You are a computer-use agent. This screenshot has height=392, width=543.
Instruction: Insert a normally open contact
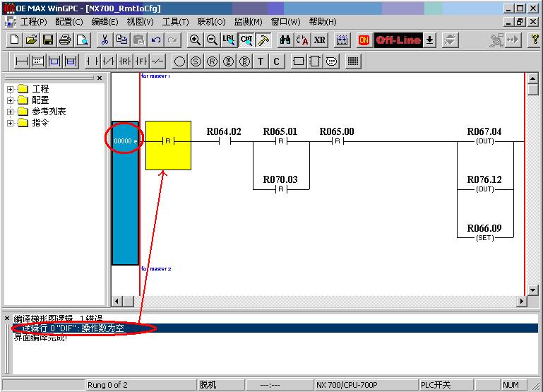coord(93,61)
